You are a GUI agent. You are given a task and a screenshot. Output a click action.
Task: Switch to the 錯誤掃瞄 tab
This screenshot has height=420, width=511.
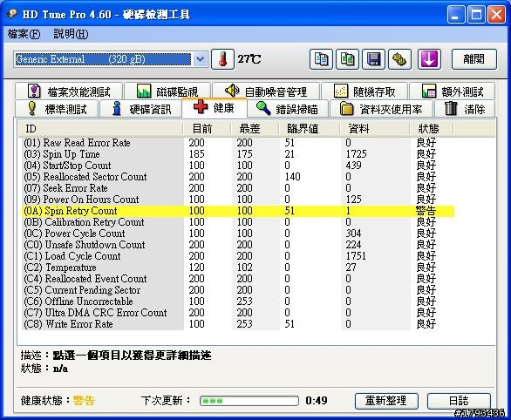(x=288, y=109)
